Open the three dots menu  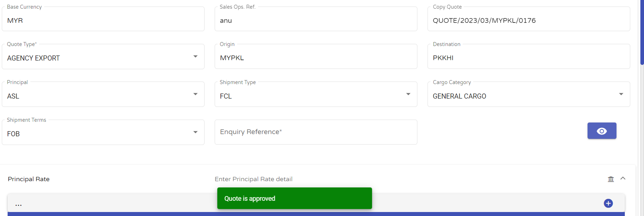18,205
